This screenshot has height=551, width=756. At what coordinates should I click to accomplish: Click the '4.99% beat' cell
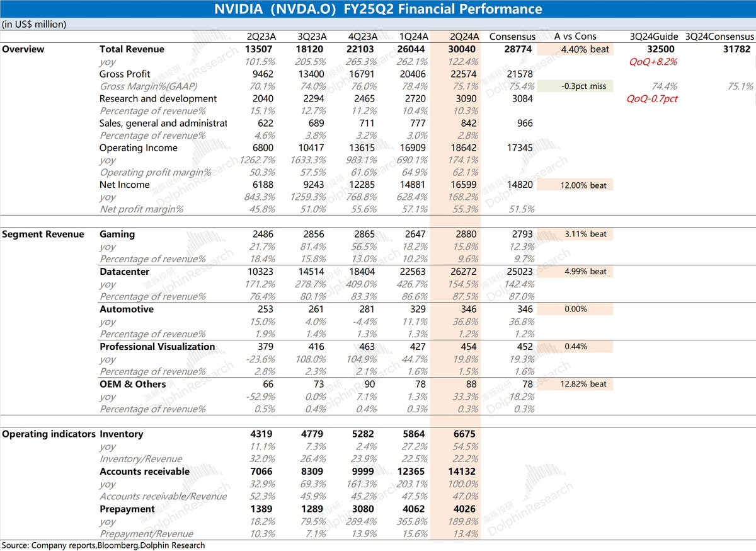[x=575, y=271]
